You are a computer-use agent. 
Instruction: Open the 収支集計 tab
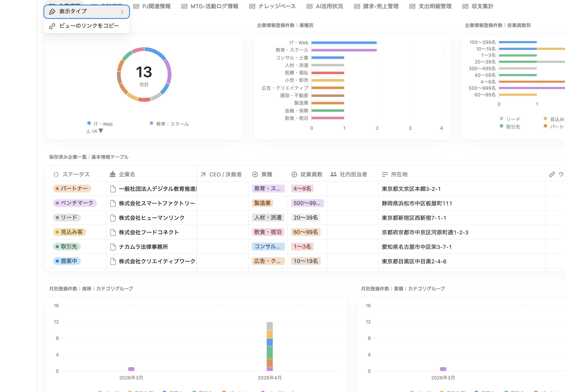(x=478, y=6)
